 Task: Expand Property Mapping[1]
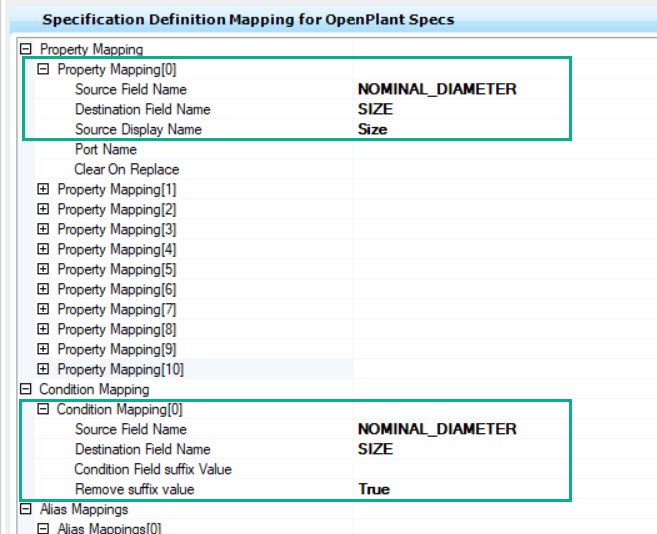[x=43, y=189]
